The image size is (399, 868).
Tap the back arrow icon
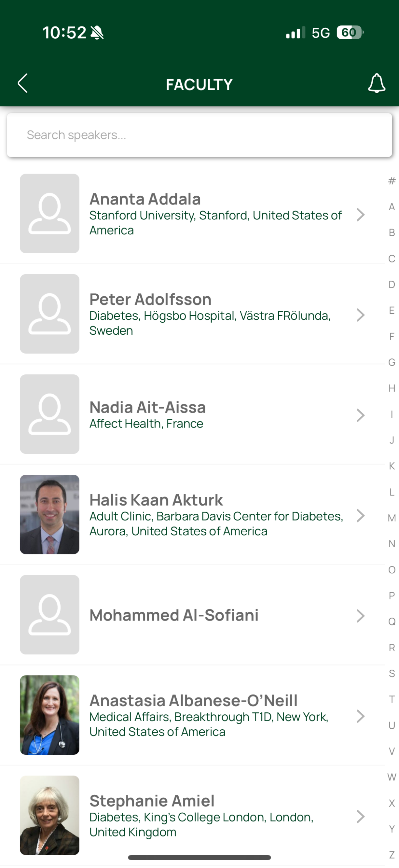(23, 83)
